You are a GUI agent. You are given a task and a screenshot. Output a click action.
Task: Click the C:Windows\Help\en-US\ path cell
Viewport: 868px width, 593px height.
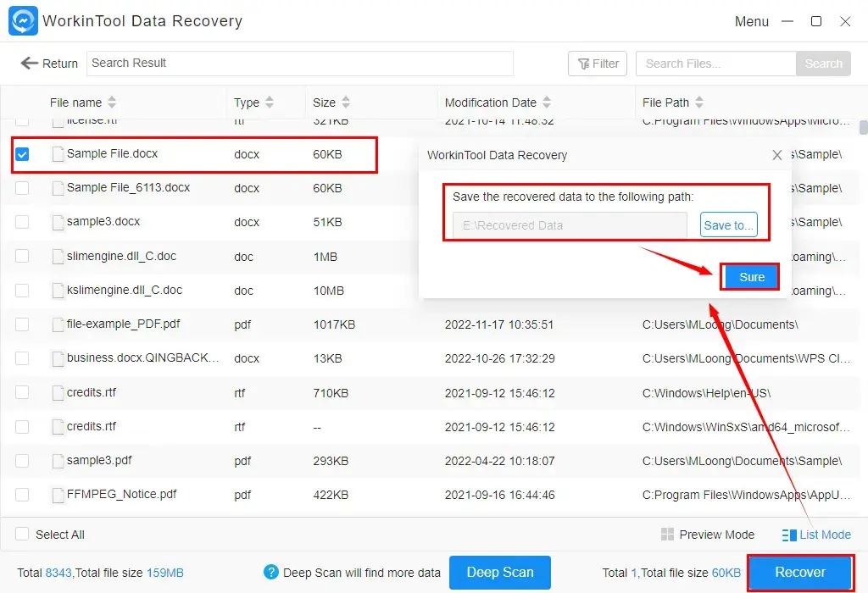tap(706, 393)
